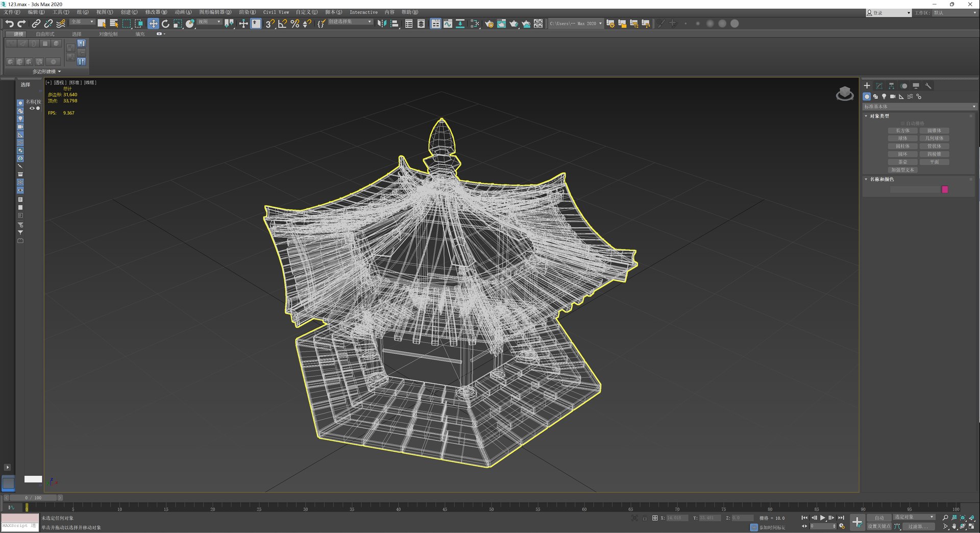Screen dimensions: 980x533
Task: Toggle the selection lock padlock icon
Action: [x=645, y=518]
